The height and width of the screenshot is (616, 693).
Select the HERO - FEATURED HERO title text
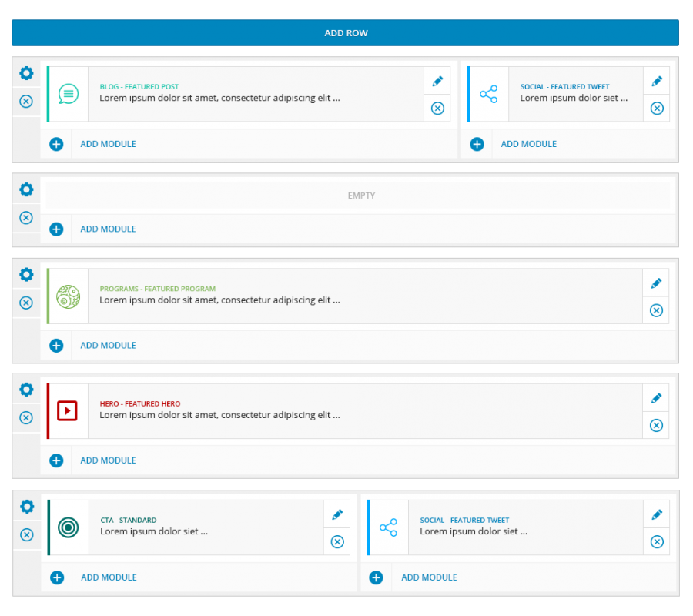point(139,403)
